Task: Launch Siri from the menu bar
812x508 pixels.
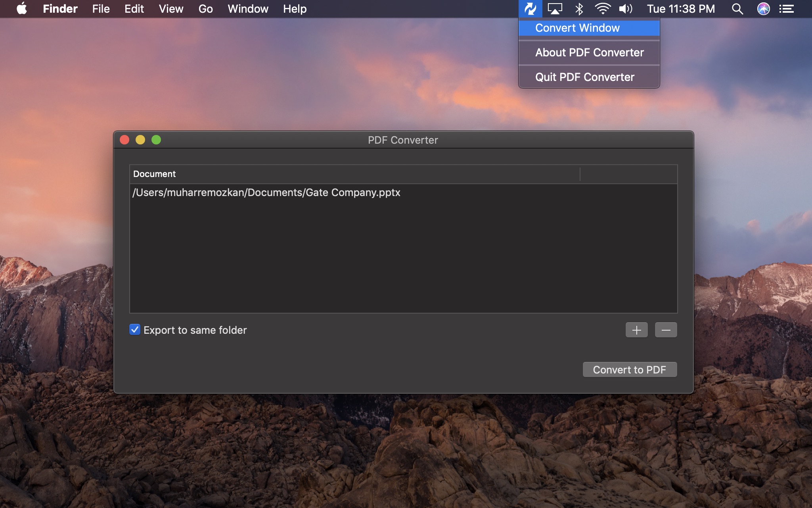Action: click(763, 9)
